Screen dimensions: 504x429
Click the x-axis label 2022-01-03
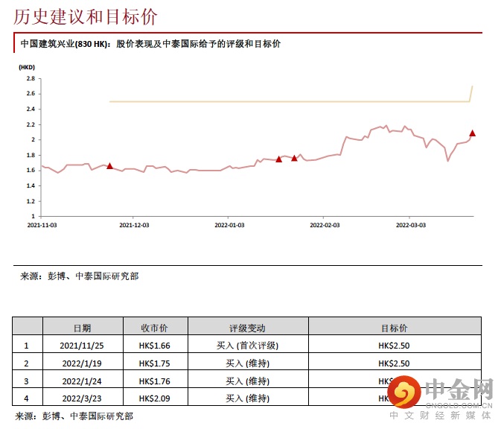pyautogui.click(x=229, y=225)
